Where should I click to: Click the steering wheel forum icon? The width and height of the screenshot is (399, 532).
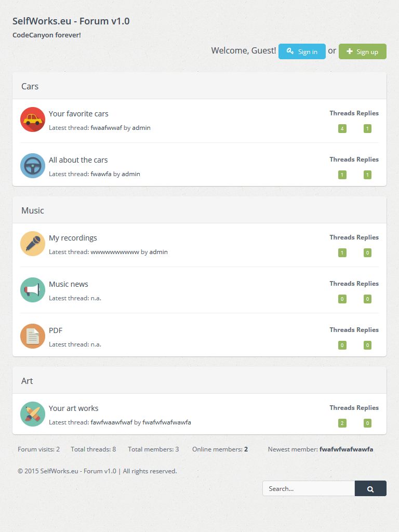[x=33, y=166]
